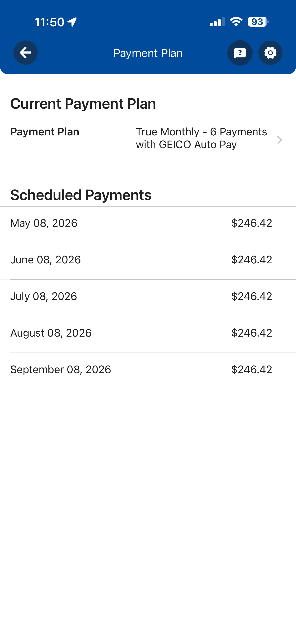This screenshot has width=296, height=644.
Task: Select the May 08, 2026 payment
Action: tap(148, 225)
